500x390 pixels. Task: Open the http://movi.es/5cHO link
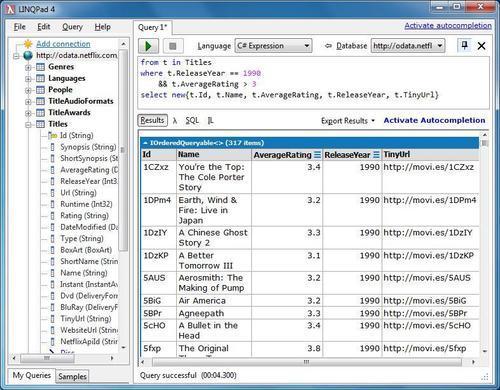pyautogui.click(x=427, y=325)
